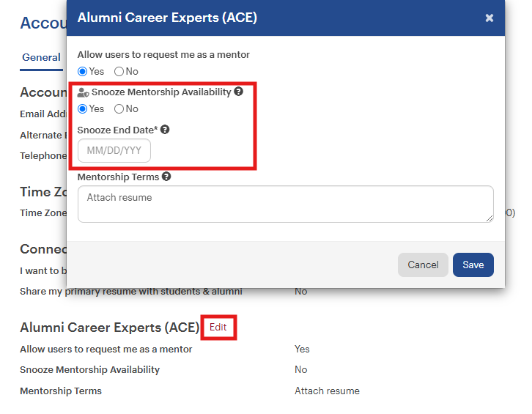Click the Snooze End Date input field
532x414 pixels.
[x=114, y=151]
